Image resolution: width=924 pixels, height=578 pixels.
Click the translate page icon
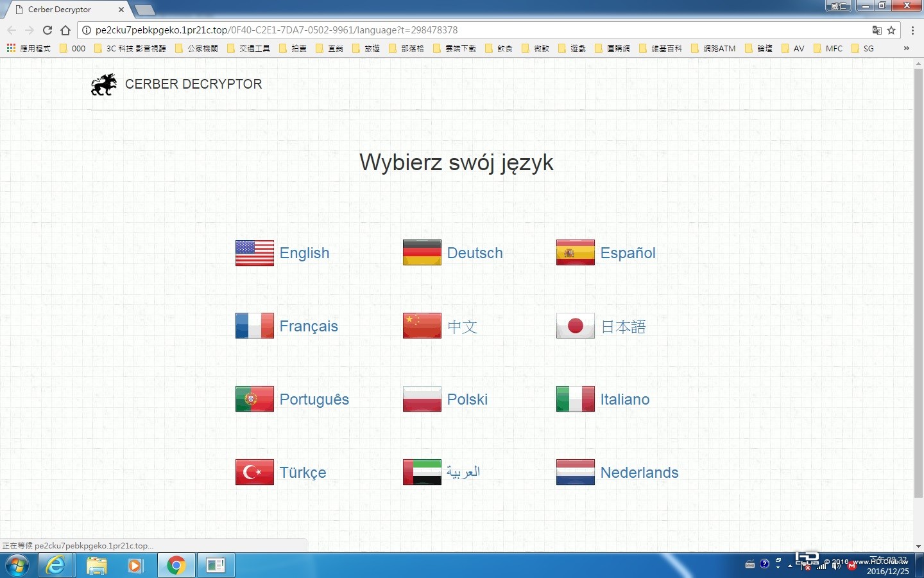pos(877,30)
